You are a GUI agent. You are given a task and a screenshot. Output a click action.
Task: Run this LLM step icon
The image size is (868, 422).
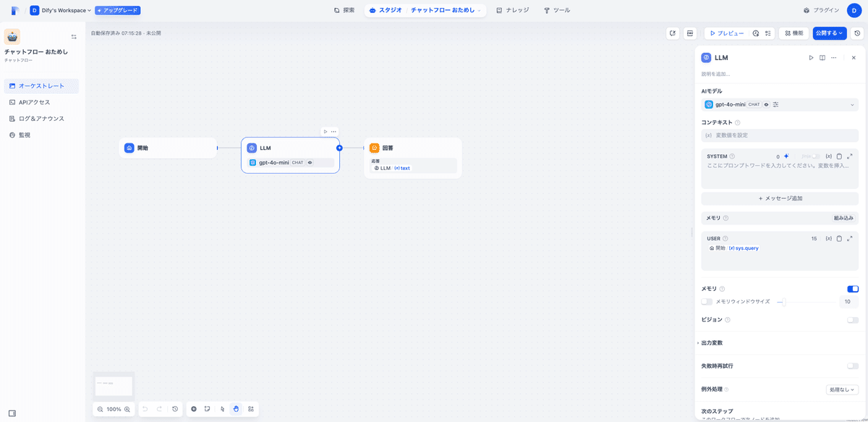[811, 58]
